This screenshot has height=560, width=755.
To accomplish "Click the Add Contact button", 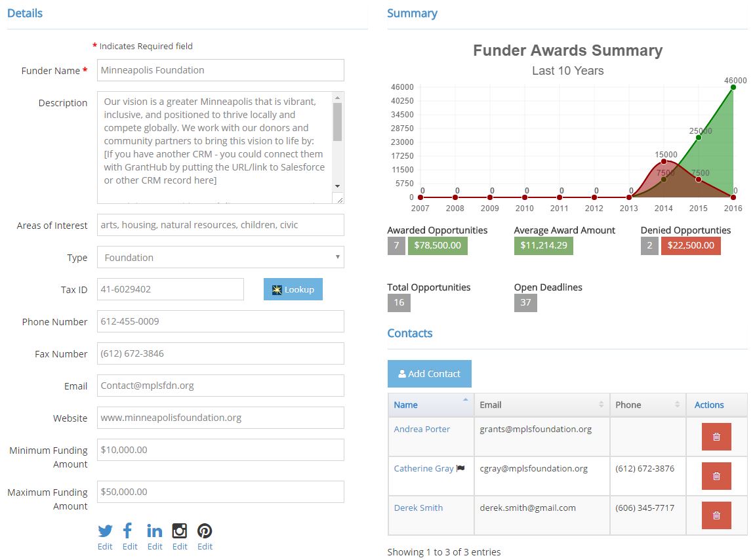I will pos(430,374).
